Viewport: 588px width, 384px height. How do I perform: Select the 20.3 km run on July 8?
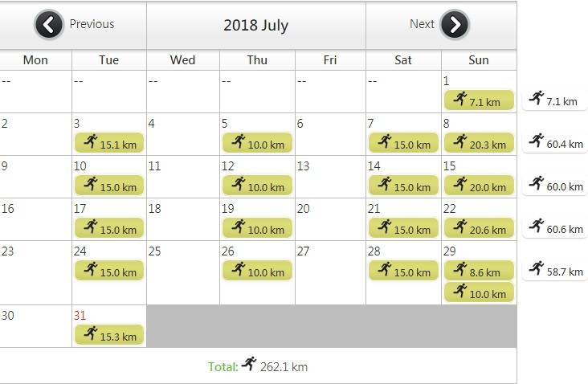click(x=479, y=142)
